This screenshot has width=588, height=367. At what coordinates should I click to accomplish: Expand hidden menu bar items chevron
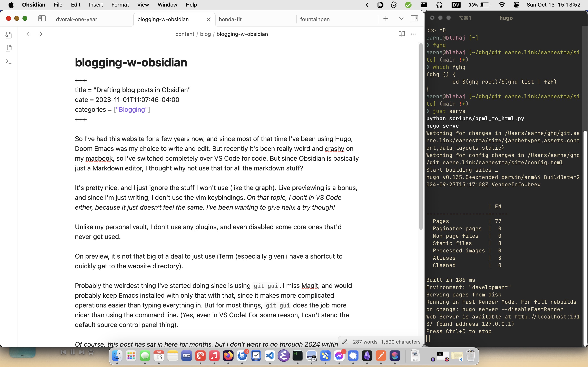pyautogui.click(x=367, y=5)
